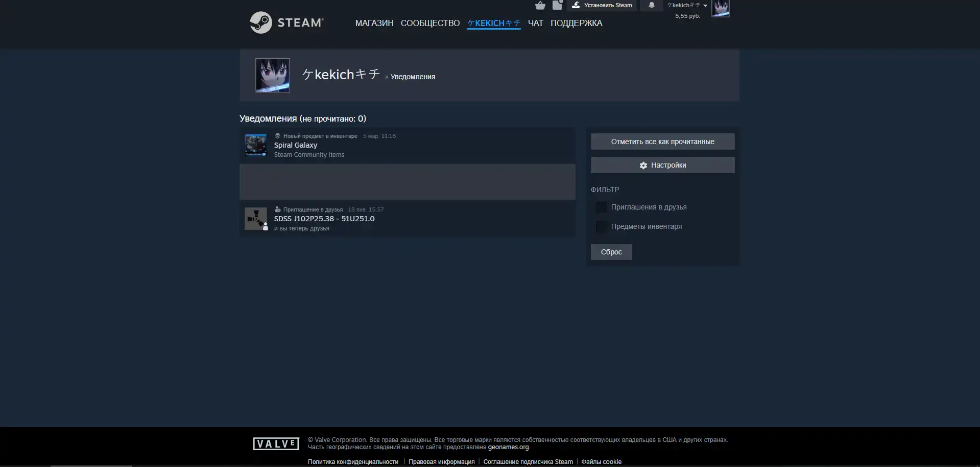Click the kekich profile name heading
Image resolution: width=980 pixels, height=467 pixels.
(x=341, y=75)
